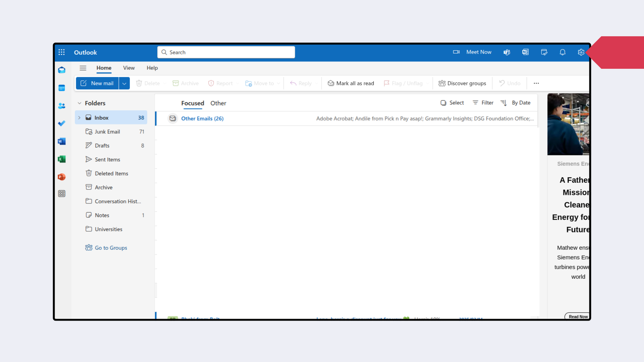Open OneNote feed icon
Screen dimensions: 644x362
525,52
